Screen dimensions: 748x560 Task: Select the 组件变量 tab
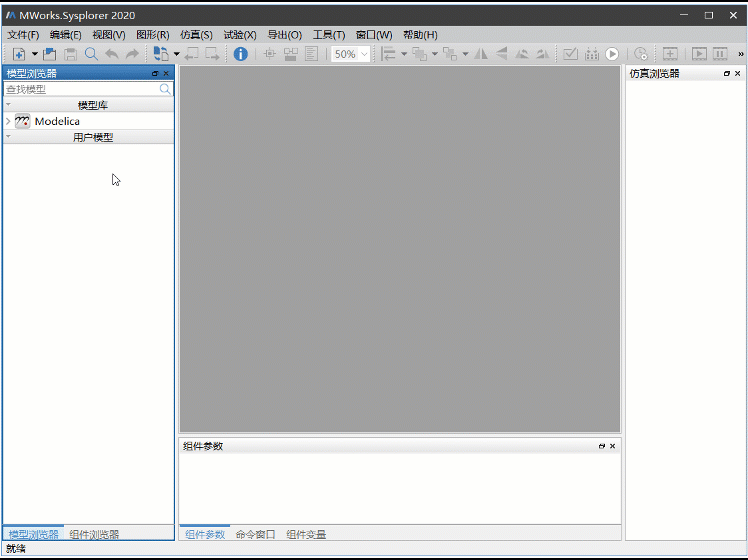click(x=306, y=534)
